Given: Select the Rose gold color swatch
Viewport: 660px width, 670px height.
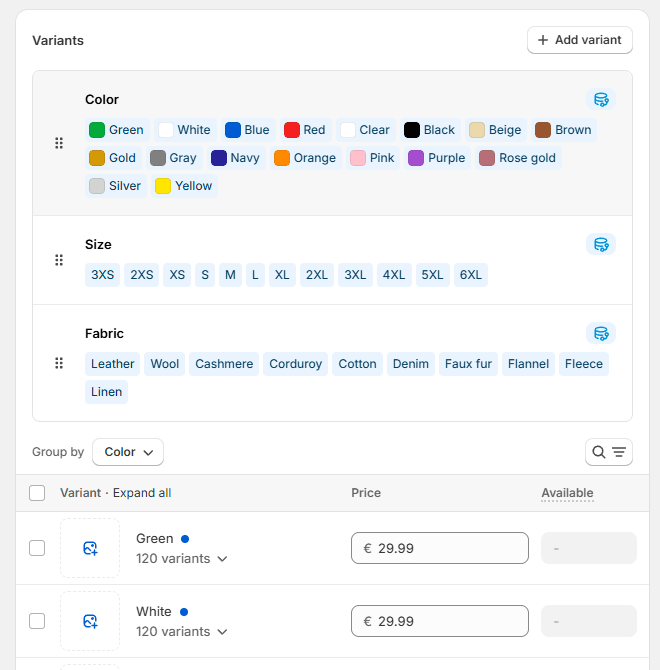Looking at the screenshot, I should coord(518,158).
